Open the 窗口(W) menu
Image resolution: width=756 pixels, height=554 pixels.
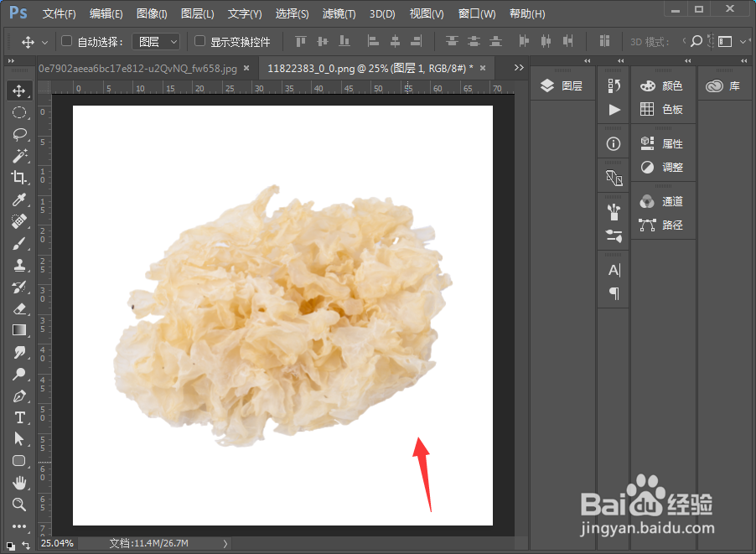coord(477,14)
